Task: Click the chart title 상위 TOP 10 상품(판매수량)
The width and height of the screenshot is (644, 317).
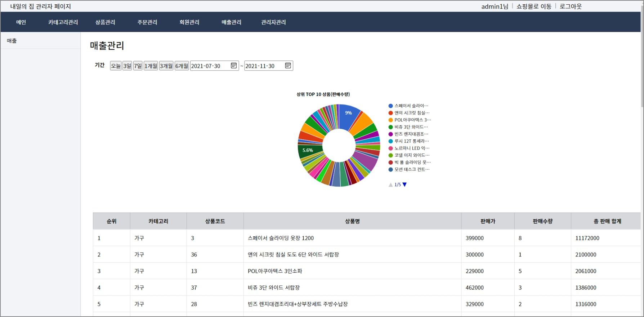Action: point(323,94)
